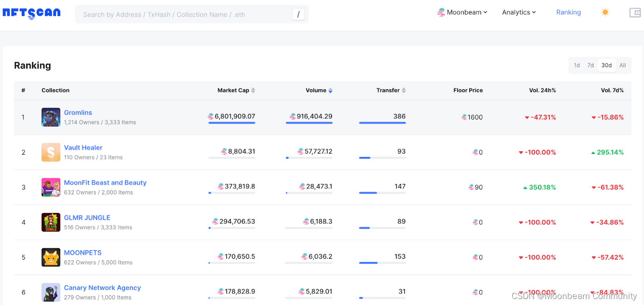Image resolution: width=644 pixels, height=305 pixels.
Task: Open Canary Network Agency link
Action: (x=102, y=288)
